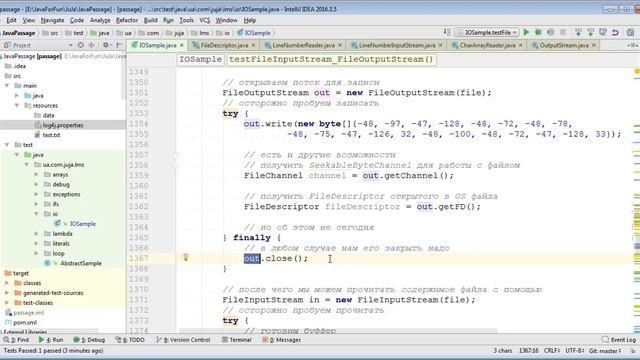Viewport: 640px width, 360px height.
Task: Open the Navigate menu
Action: pyautogui.click(x=52, y=20)
